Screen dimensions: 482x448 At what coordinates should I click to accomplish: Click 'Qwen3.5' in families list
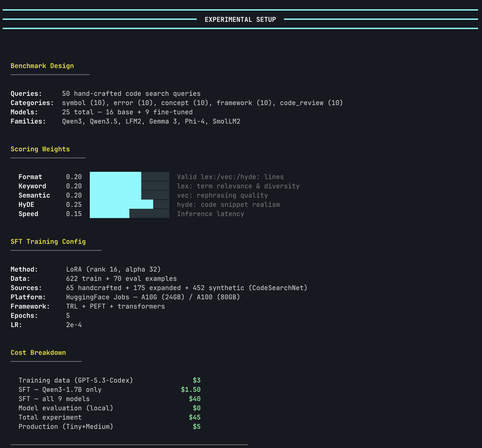pos(104,121)
